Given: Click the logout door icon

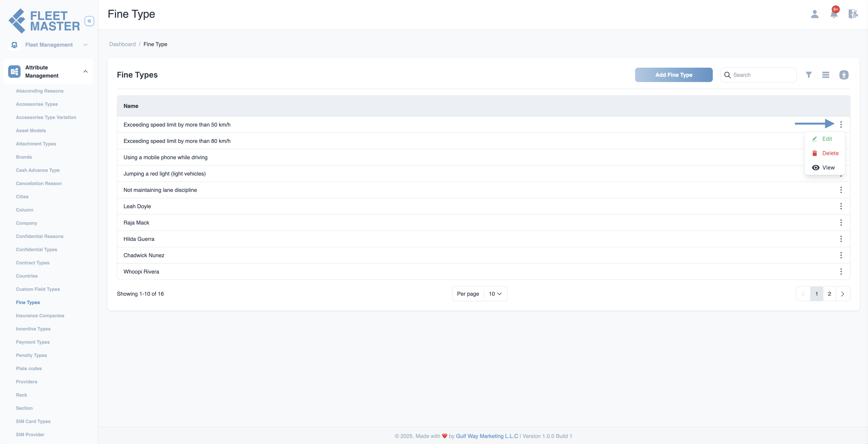Looking at the screenshot, I should pyautogui.click(x=853, y=14).
